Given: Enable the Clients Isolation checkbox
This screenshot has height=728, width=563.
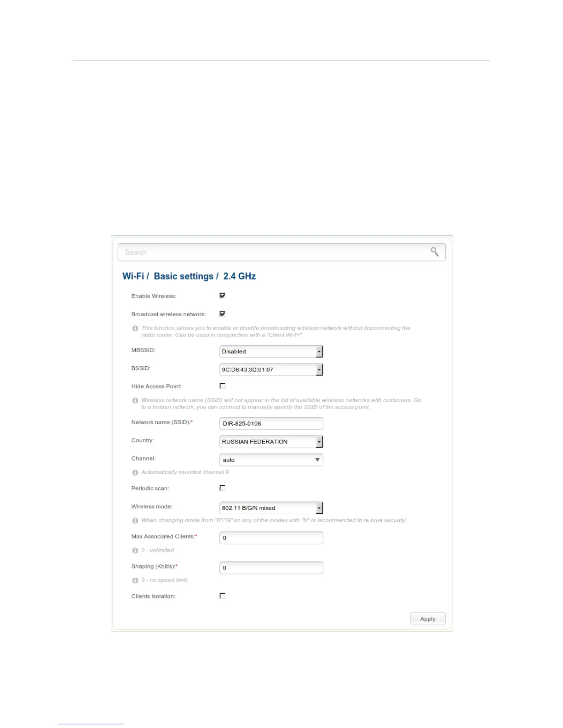Looking at the screenshot, I should [x=223, y=596].
